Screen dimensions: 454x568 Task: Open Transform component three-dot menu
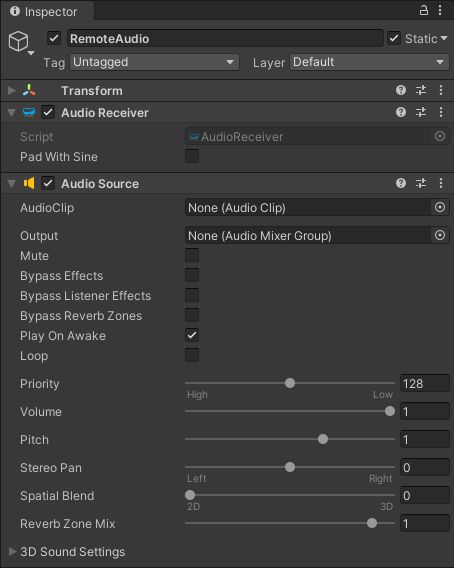point(441,90)
